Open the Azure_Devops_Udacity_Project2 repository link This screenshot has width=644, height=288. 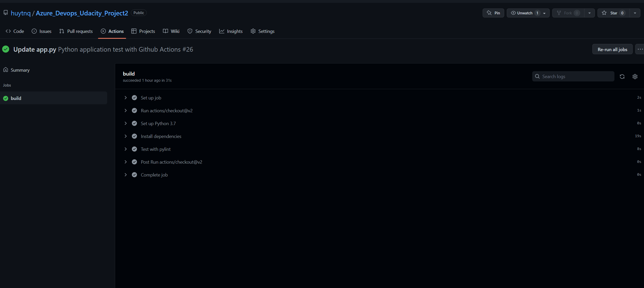click(x=82, y=13)
